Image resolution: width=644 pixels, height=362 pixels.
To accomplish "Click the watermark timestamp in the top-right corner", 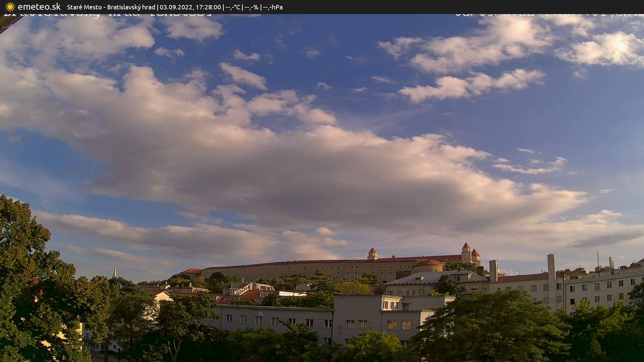I will point(550,14).
